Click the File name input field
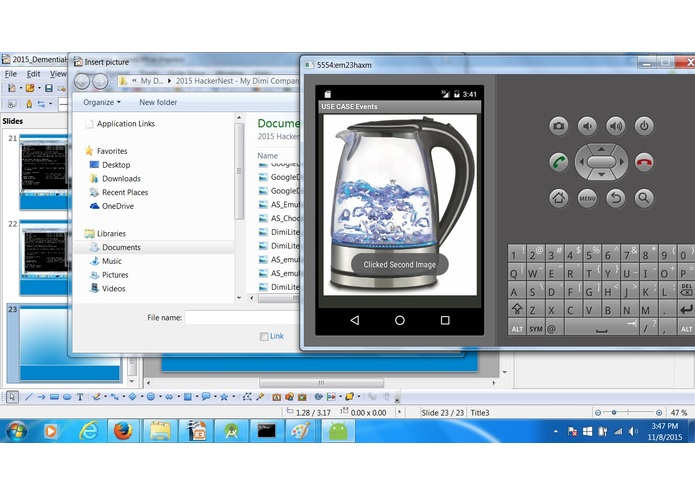The width and height of the screenshot is (695, 494). click(x=242, y=318)
